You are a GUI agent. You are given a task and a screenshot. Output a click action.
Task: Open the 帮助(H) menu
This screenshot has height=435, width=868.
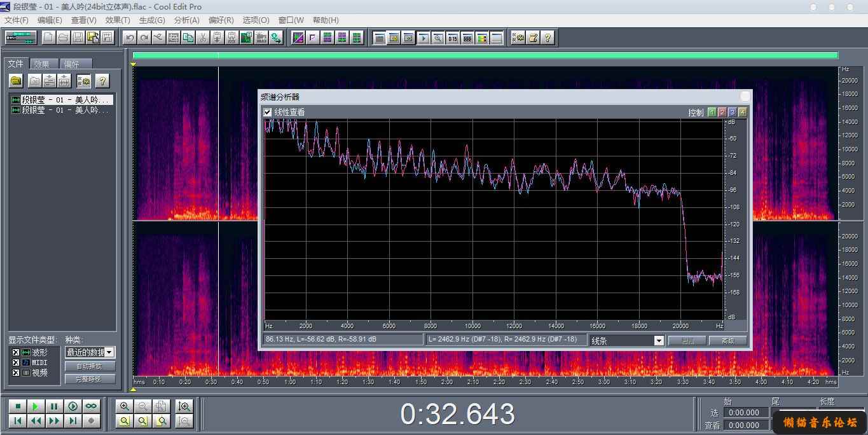pyautogui.click(x=326, y=20)
